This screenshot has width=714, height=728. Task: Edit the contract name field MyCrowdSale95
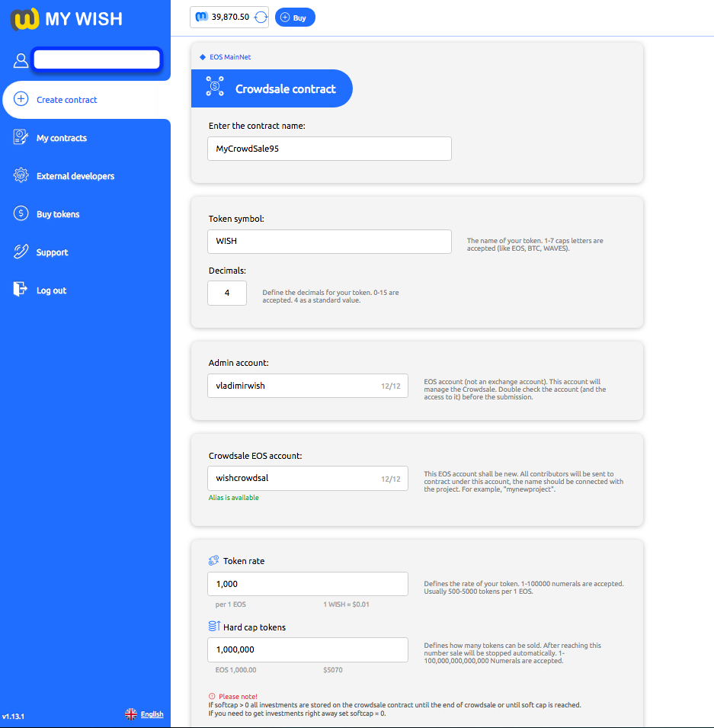[x=329, y=149]
